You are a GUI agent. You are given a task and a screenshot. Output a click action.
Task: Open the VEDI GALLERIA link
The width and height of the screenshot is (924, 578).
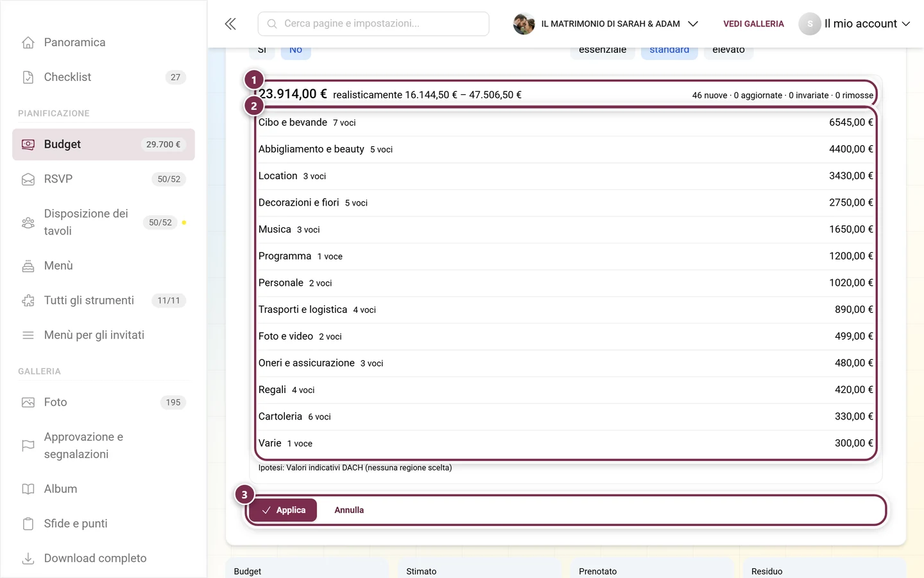point(753,24)
